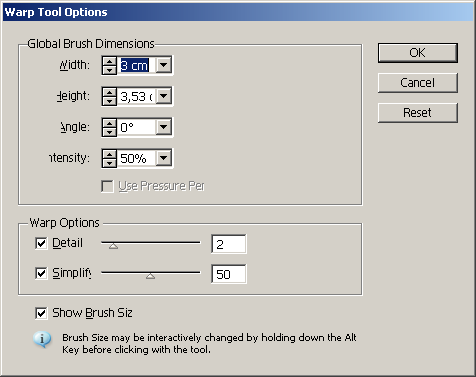Click the Width decrement down arrow
The image size is (476, 377).
click(109, 70)
